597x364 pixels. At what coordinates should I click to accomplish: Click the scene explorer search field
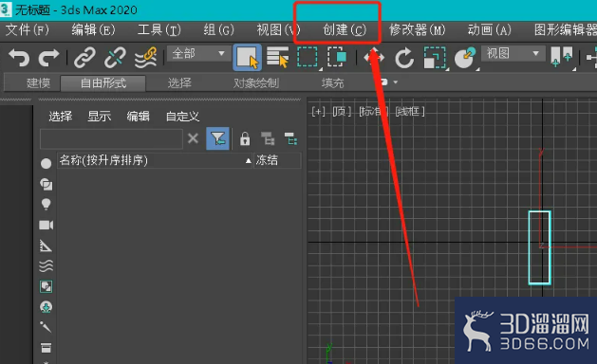click(x=111, y=138)
